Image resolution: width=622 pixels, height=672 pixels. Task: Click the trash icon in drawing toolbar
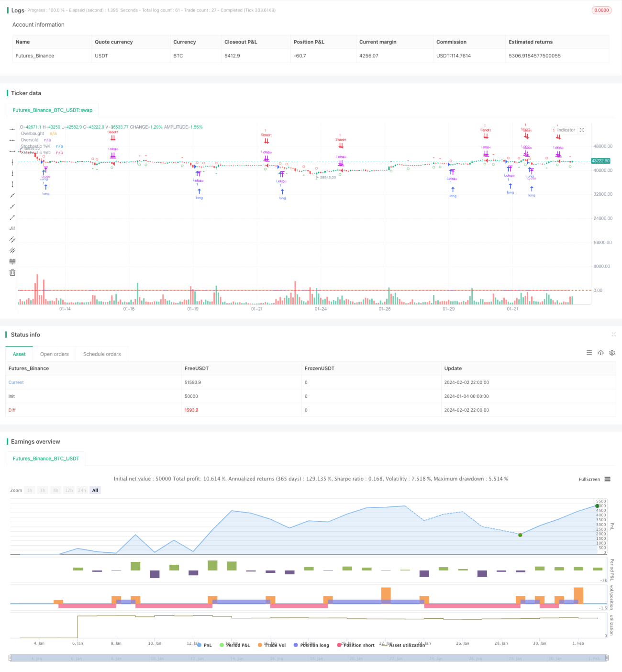pos(12,272)
